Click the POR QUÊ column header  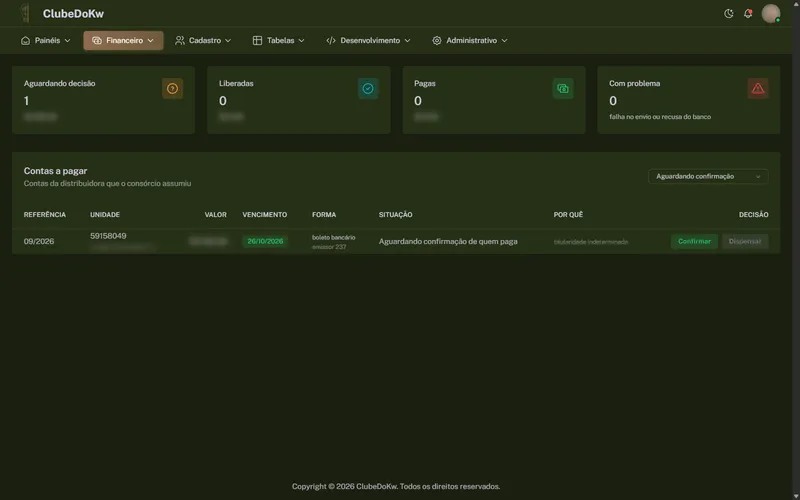pos(568,215)
